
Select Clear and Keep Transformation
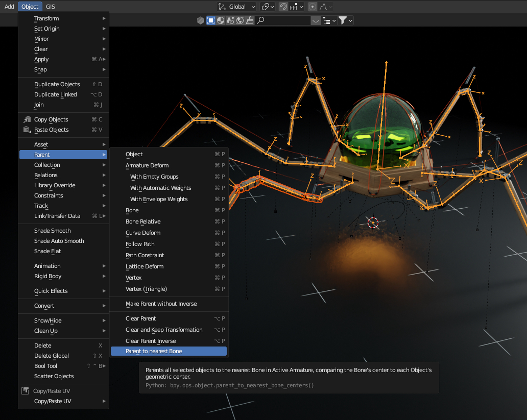tap(169, 330)
